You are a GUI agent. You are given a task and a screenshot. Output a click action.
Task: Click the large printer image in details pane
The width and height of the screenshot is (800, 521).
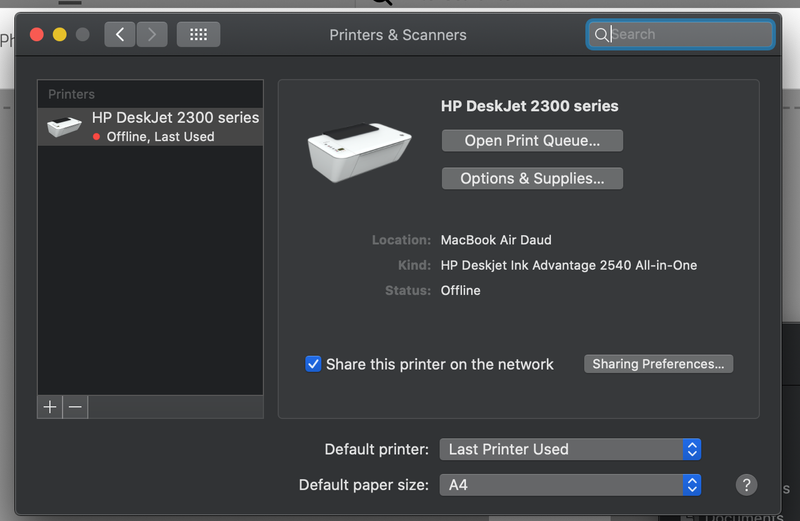point(359,151)
